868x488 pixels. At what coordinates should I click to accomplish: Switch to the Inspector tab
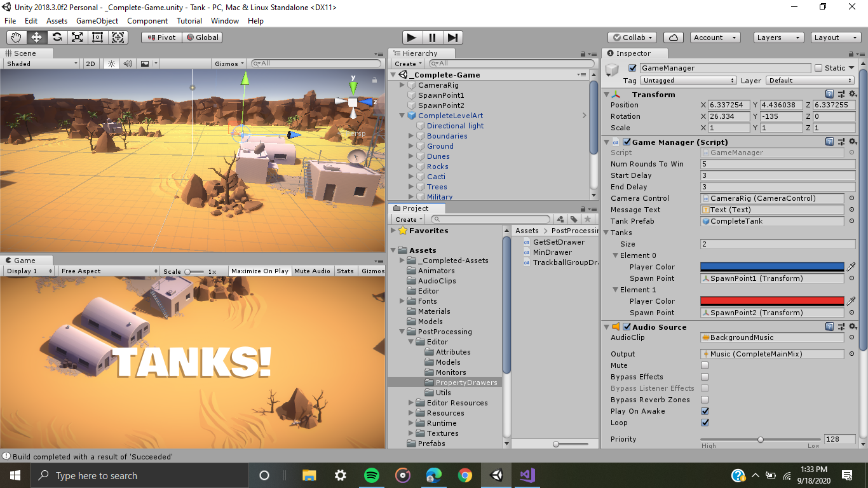[634, 53]
